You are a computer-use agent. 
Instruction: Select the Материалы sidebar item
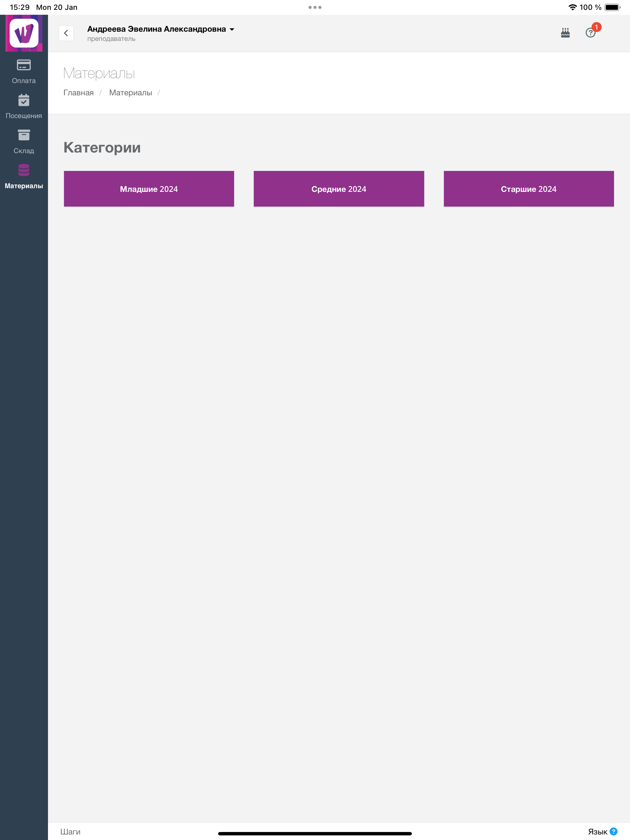(x=24, y=177)
